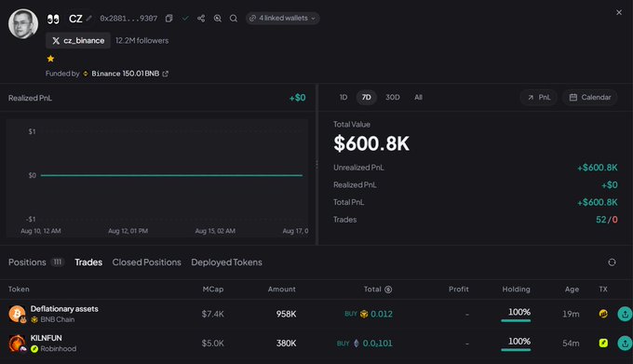Click the Deflationary assets token logo
The width and height of the screenshot is (633, 364).
(17, 314)
